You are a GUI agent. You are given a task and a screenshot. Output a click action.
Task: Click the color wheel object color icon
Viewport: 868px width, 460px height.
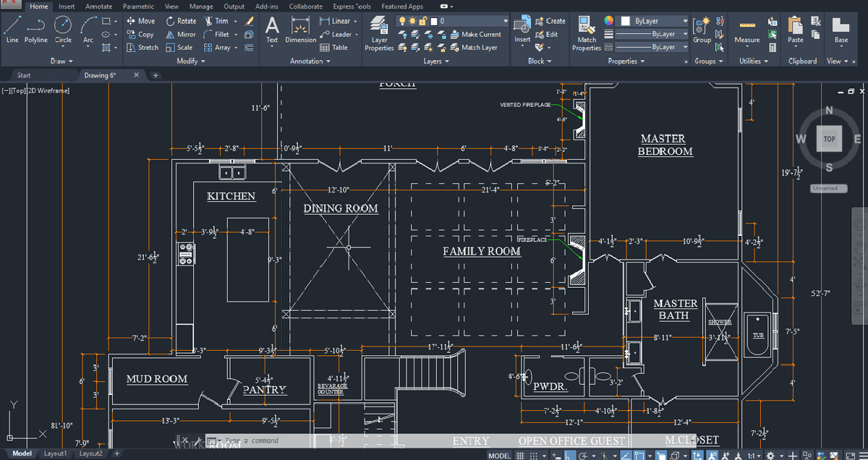click(609, 21)
